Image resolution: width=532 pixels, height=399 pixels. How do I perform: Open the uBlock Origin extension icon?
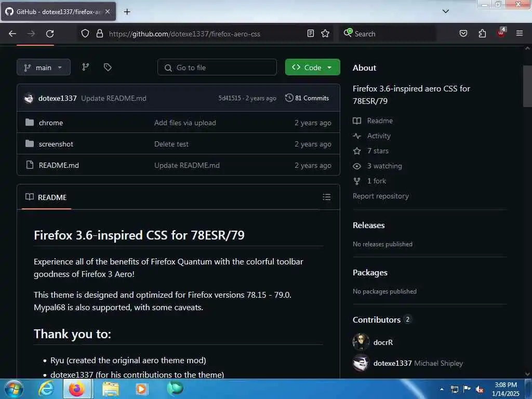(501, 33)
